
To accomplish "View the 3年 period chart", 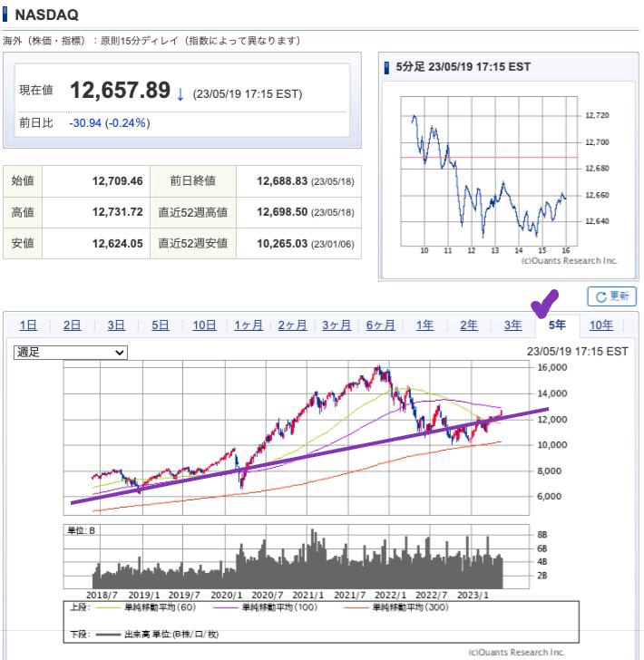I will point(512,325).
